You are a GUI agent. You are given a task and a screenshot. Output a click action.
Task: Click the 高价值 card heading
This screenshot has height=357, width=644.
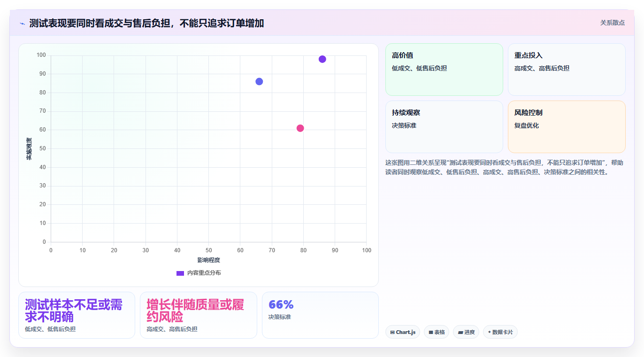402,55
